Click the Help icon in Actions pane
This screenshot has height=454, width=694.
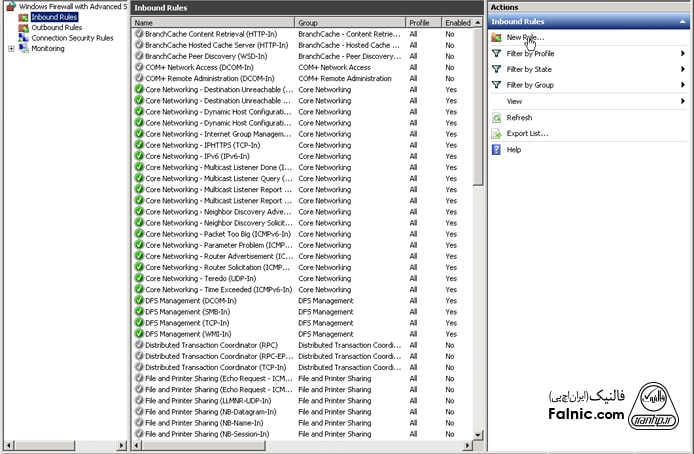497,149
